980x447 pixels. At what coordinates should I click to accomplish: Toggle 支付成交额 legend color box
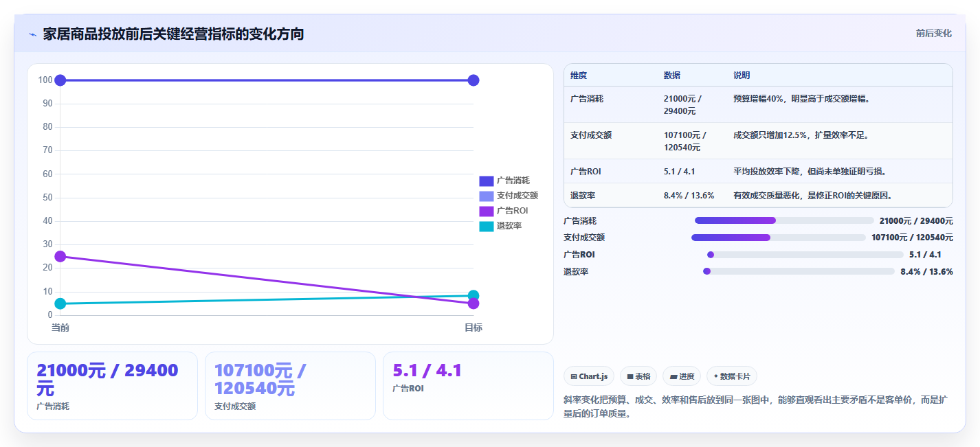pos(486,196)
